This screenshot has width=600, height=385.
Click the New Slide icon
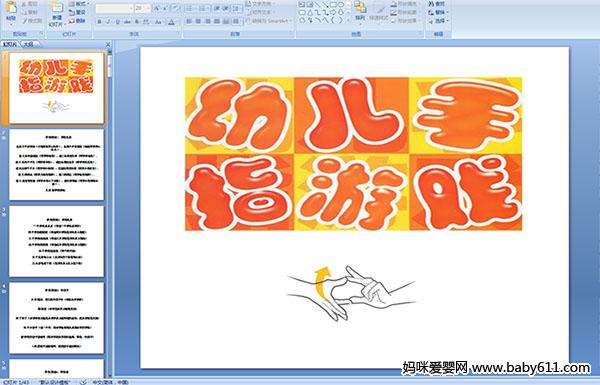[57, 8]
